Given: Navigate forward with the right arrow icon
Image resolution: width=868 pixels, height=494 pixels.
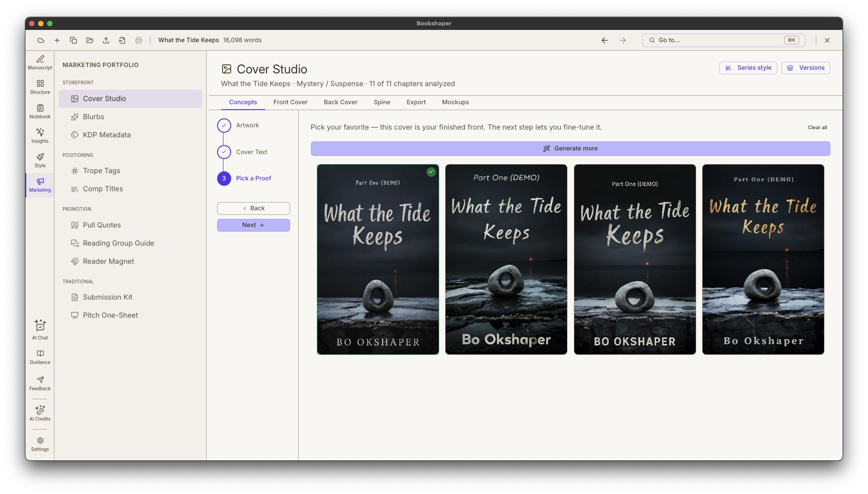Looking at the screenshot, I should click(623, 40).
